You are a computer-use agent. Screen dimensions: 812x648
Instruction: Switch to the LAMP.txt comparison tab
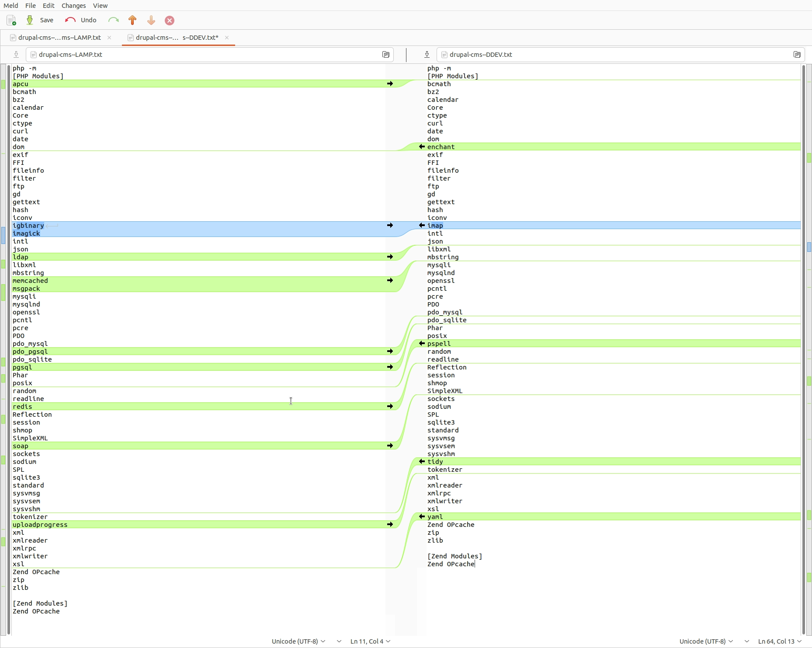click(x=59, y=38)
